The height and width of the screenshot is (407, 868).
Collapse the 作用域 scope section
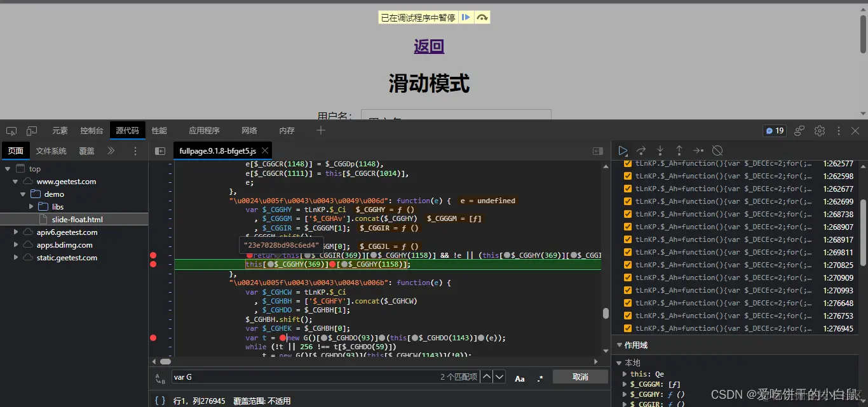coord(620,345)
